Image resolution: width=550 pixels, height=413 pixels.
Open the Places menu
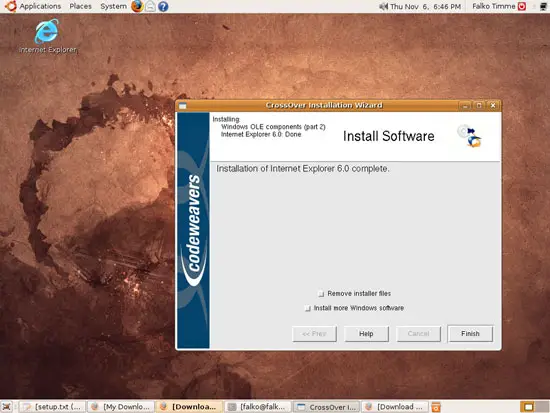80,6
